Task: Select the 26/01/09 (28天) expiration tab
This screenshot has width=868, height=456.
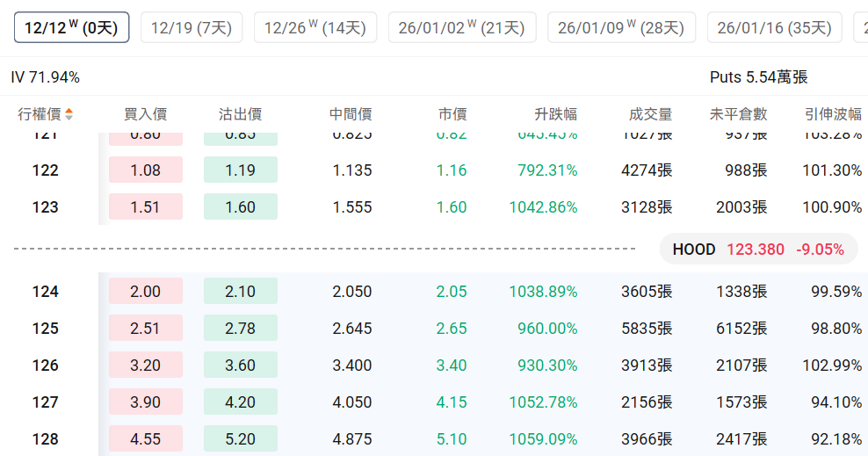Action: 621,27
